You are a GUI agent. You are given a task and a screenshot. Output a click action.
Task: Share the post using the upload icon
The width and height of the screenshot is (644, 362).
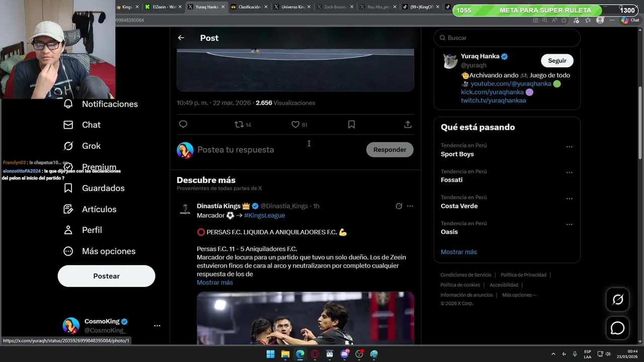408,124
